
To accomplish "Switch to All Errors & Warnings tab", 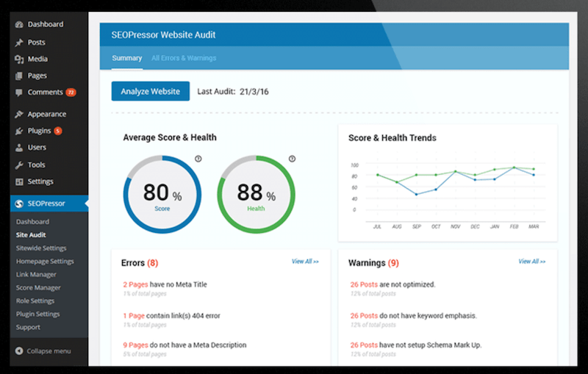I will 184,58.
